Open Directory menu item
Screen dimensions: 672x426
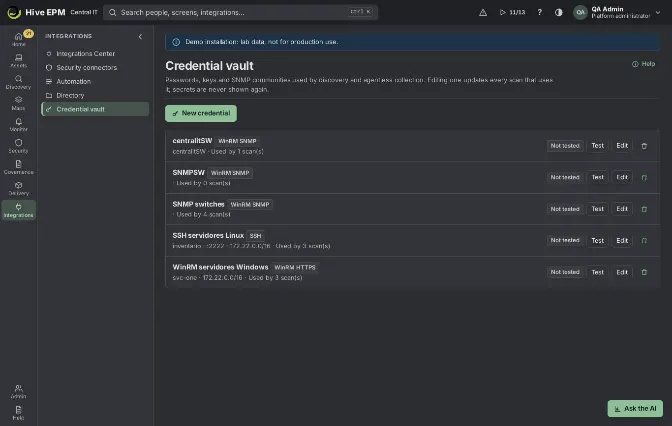tap(95, 95)
